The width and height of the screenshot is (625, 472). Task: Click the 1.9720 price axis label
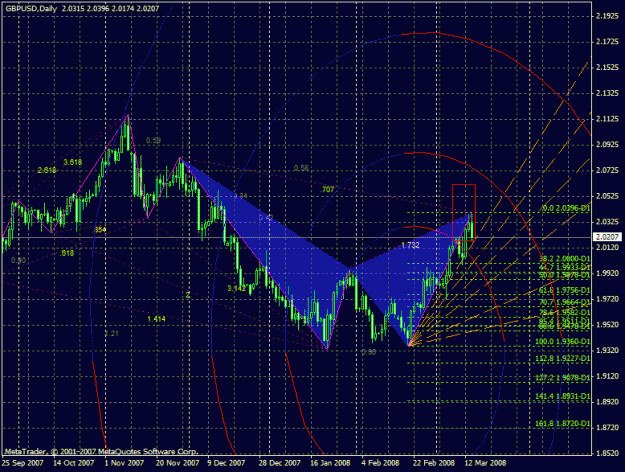pos(607,299)
